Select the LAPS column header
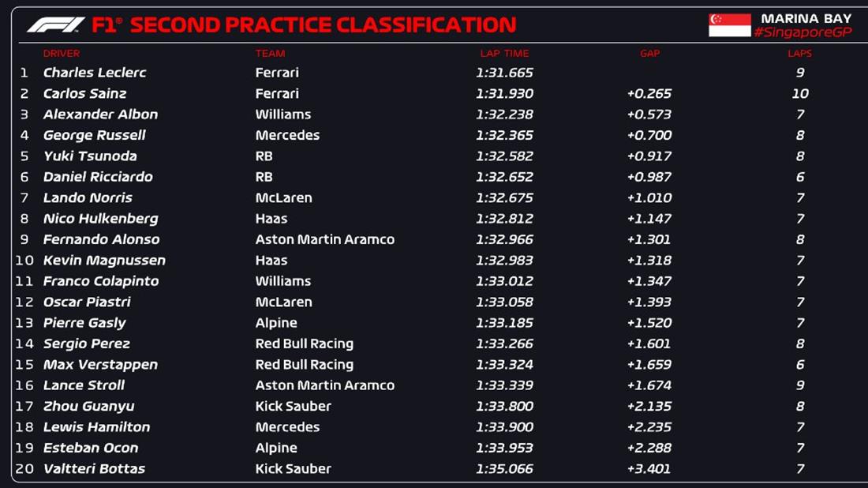The width and height of the screenshot is (868, 488). tap(799, 54)
